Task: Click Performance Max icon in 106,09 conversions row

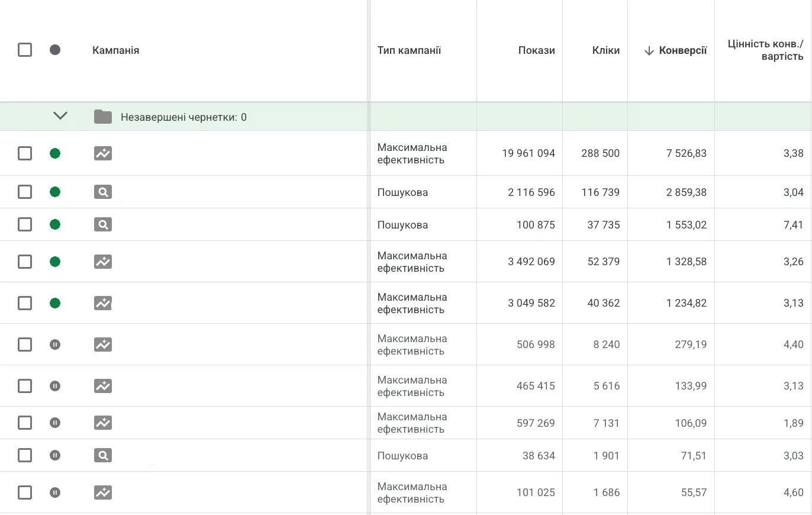Action: pos(103,423)
